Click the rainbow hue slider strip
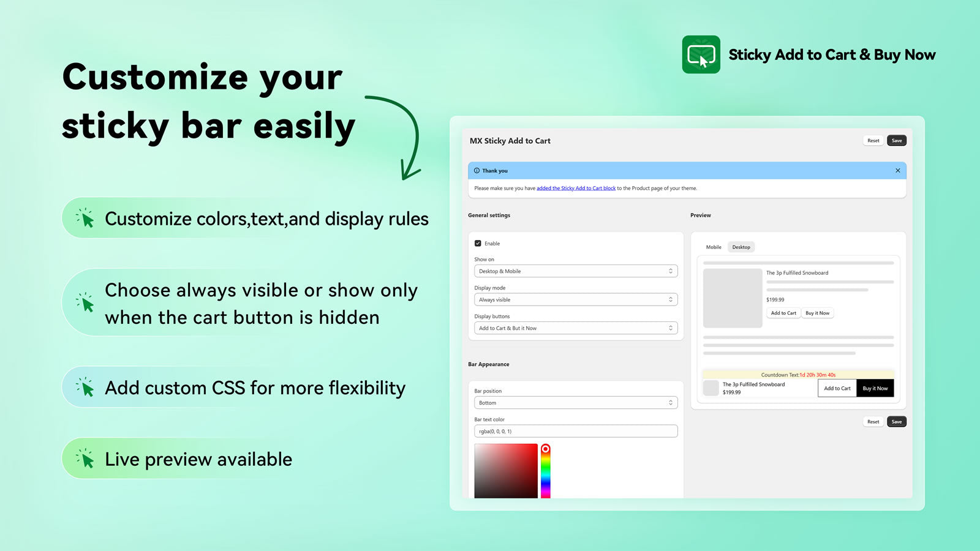The image size is (980, 551). click(x=545, y=474)
